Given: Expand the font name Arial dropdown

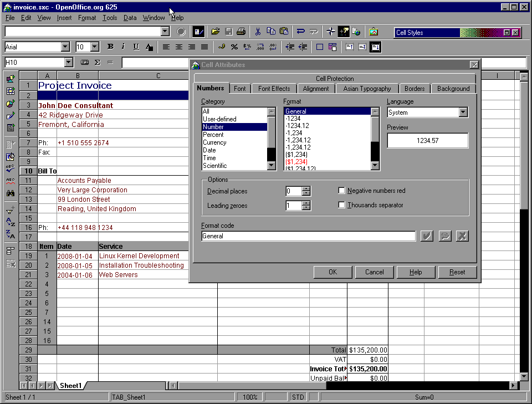Looking at the screenshot, I should click(65, 47).
